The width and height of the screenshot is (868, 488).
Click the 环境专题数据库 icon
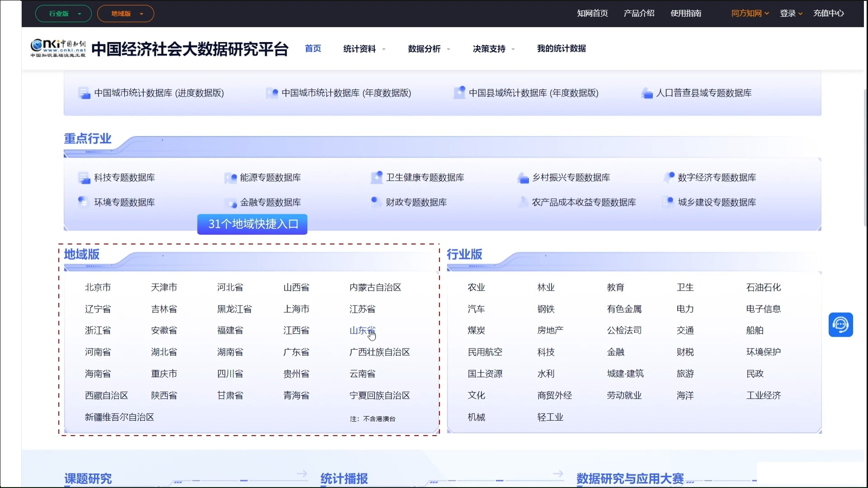pyautogui.click(x=83, y=201)
